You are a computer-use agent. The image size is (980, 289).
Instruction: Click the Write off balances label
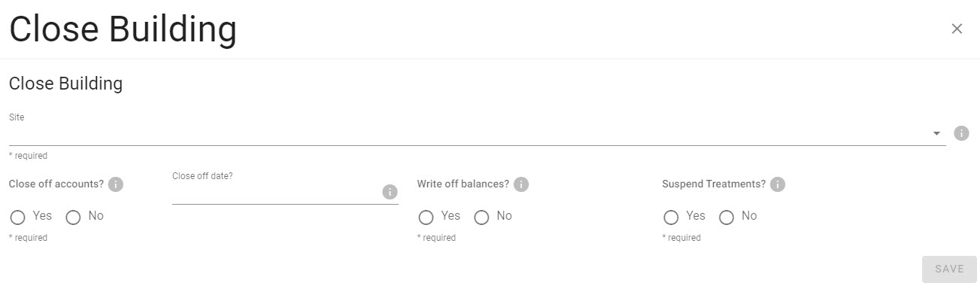[x=463, y=184]
